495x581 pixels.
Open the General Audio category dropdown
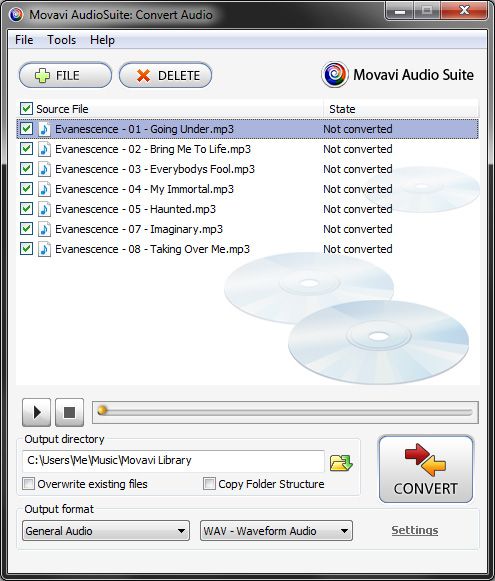[x=106, y=531]
